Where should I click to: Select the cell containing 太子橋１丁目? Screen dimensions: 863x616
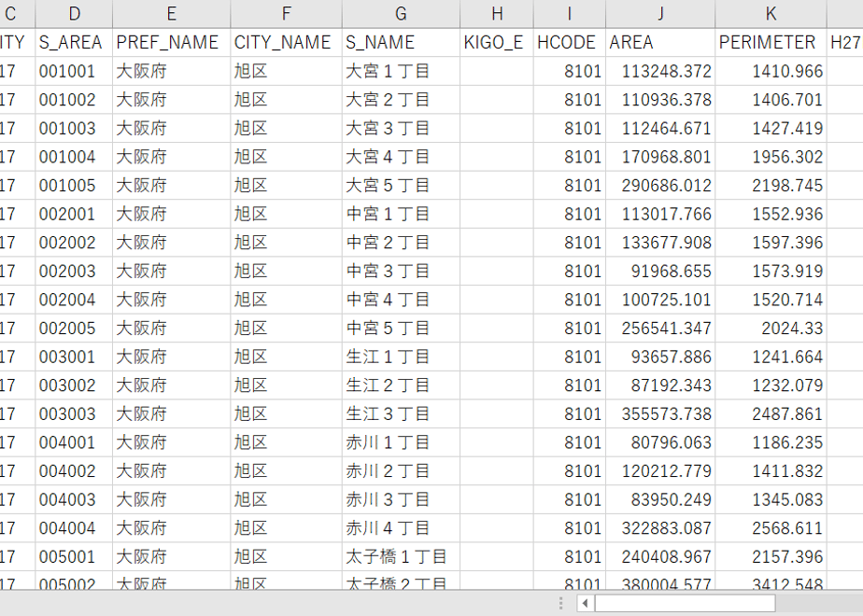coord(401,557)
